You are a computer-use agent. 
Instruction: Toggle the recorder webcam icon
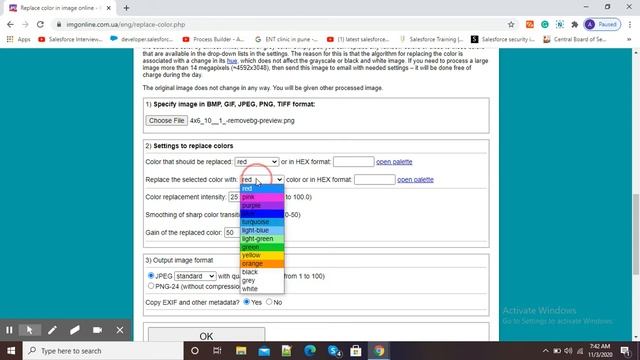point(97,330)
